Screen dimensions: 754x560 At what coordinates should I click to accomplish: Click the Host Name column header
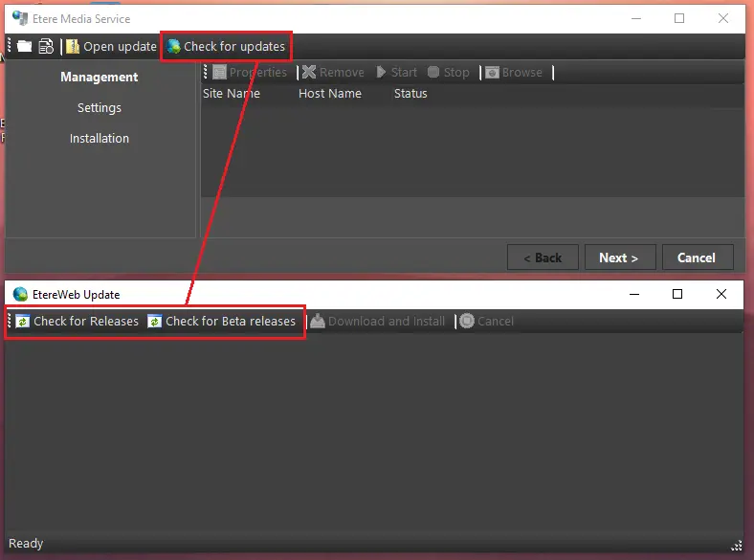pyautogui.click(x=330, y=94)
